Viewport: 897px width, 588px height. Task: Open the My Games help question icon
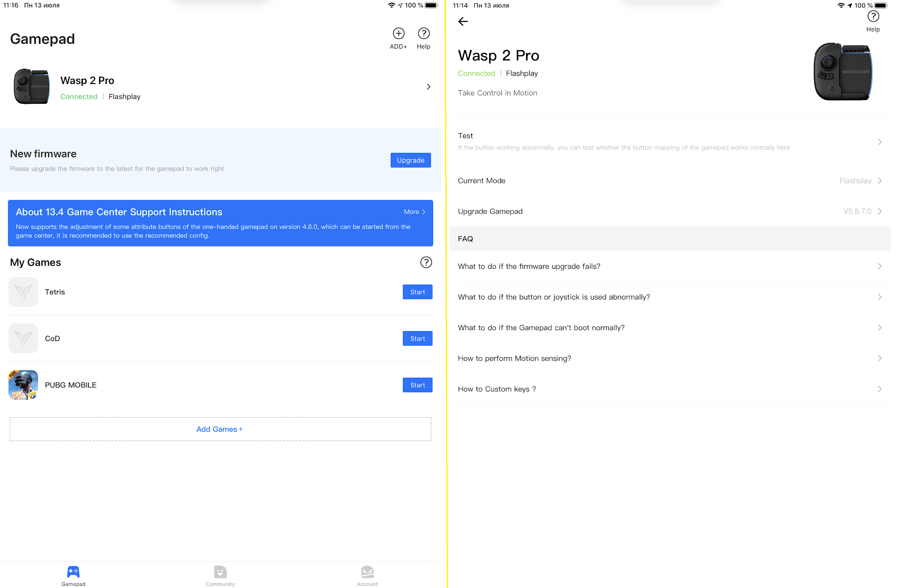426,262
